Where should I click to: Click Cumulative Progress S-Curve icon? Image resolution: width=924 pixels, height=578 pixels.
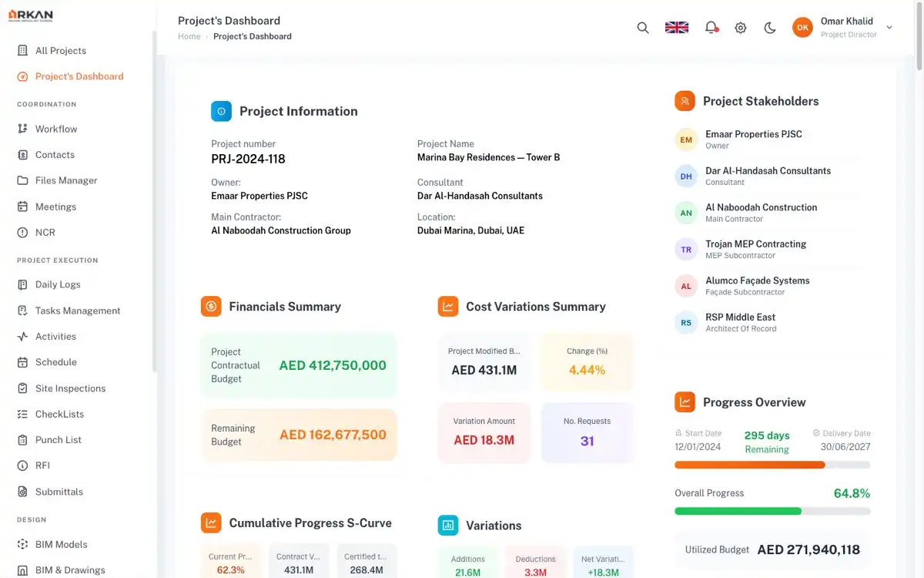211,523
